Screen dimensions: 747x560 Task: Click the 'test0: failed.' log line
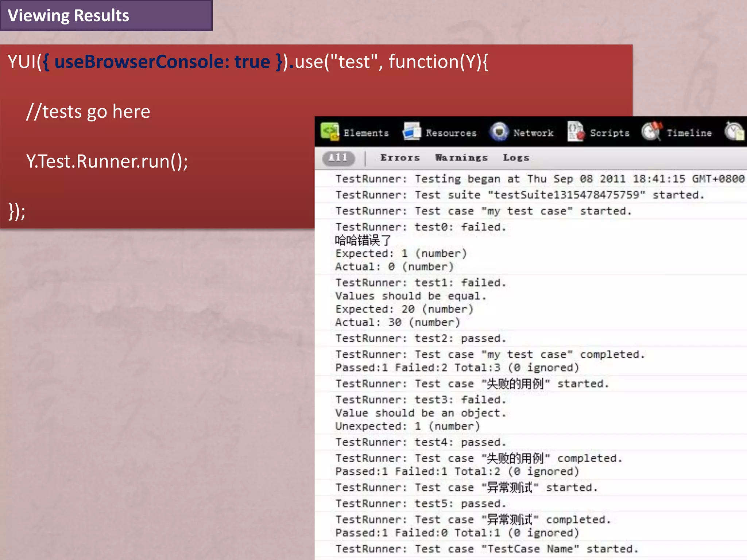(421, 227)
